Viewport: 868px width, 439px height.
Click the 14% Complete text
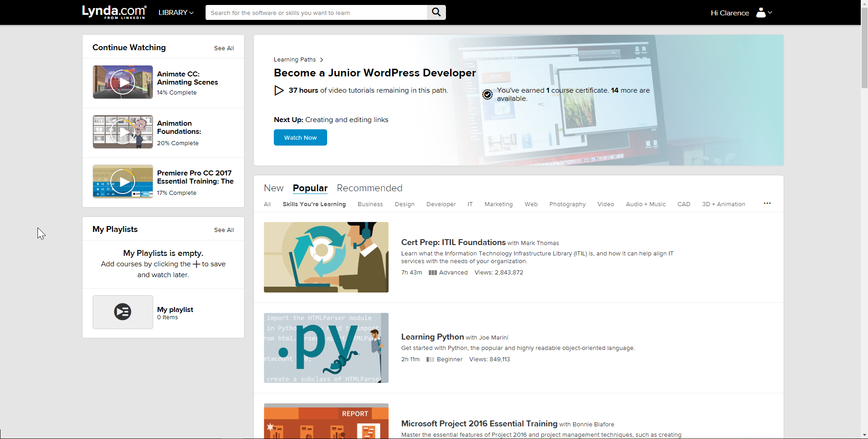point(177,93)
